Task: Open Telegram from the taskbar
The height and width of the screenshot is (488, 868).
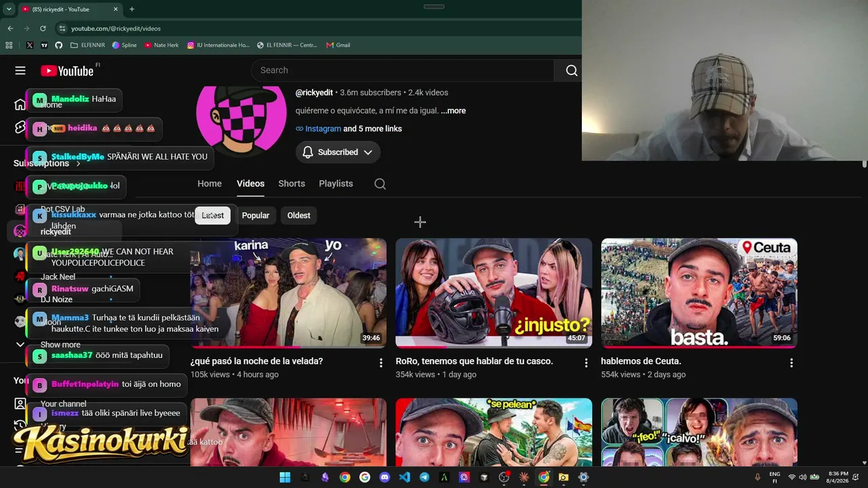Action: click(424, 477)
